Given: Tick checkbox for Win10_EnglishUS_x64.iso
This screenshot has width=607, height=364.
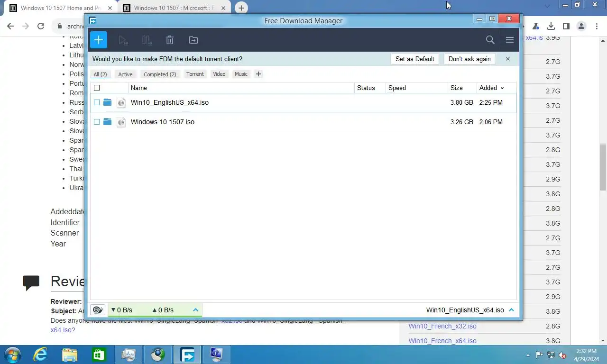Looking at the screenshot, I should coord(97,102).
